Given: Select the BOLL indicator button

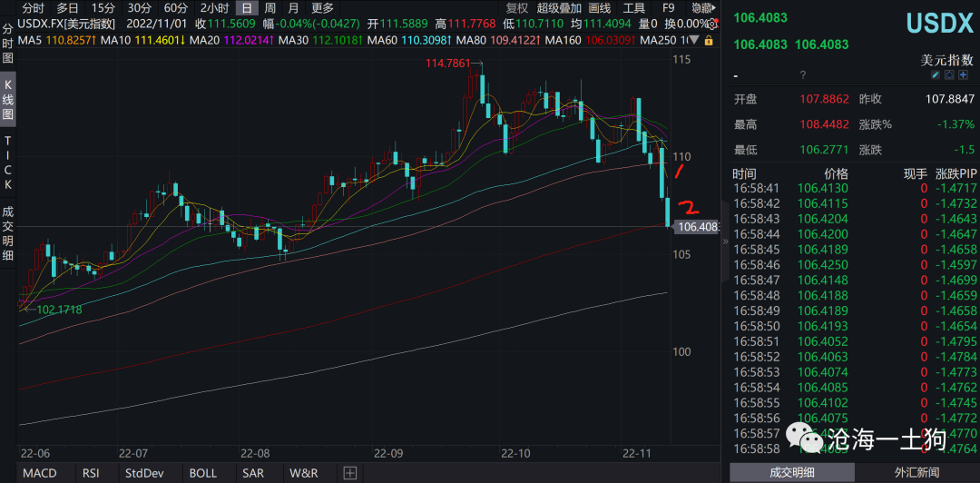Looking at the screenshot, I should coord(202,473).
